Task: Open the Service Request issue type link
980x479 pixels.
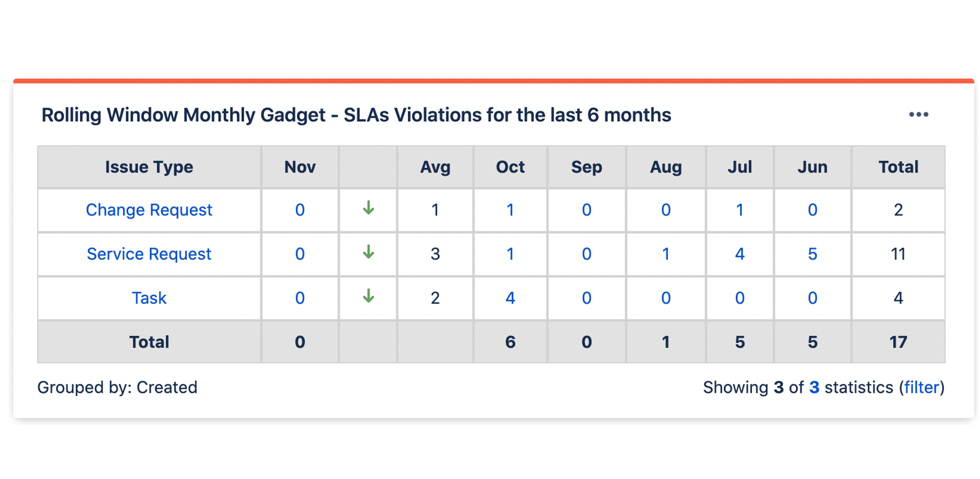Action: point(149,254)
